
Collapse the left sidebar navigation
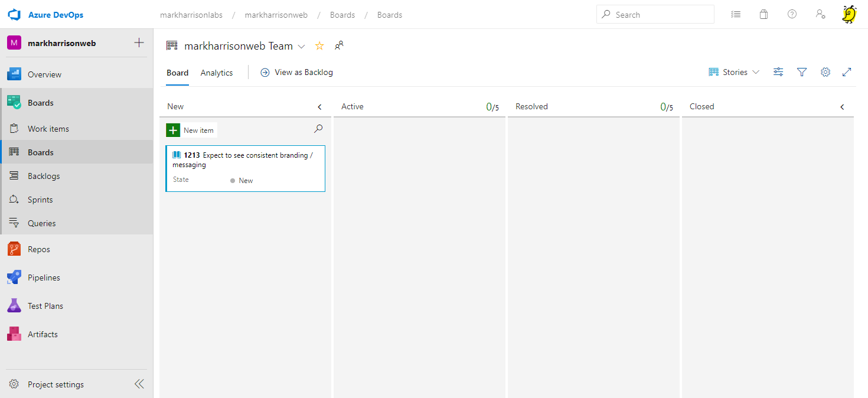(139, 384)
